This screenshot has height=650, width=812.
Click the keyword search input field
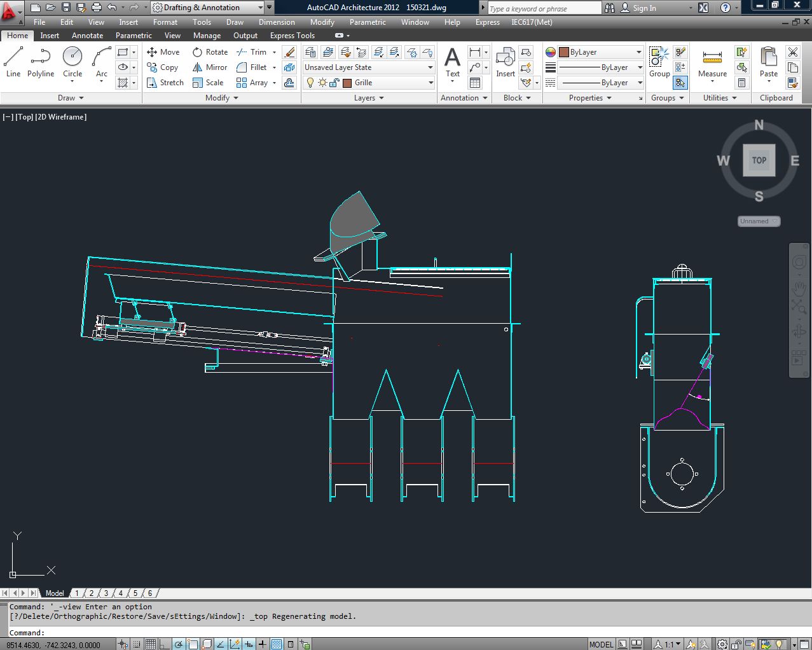tap(544, 8)
